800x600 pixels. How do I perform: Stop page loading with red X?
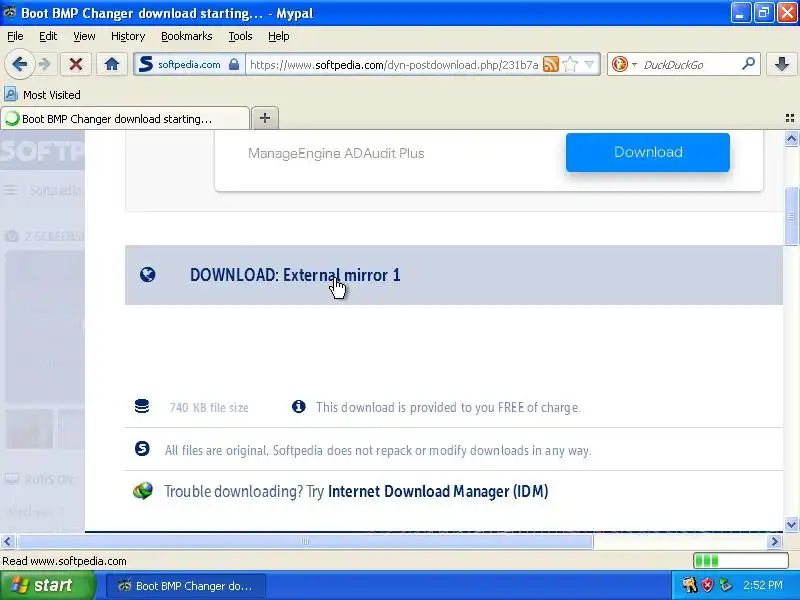click(x=76, y=64)
